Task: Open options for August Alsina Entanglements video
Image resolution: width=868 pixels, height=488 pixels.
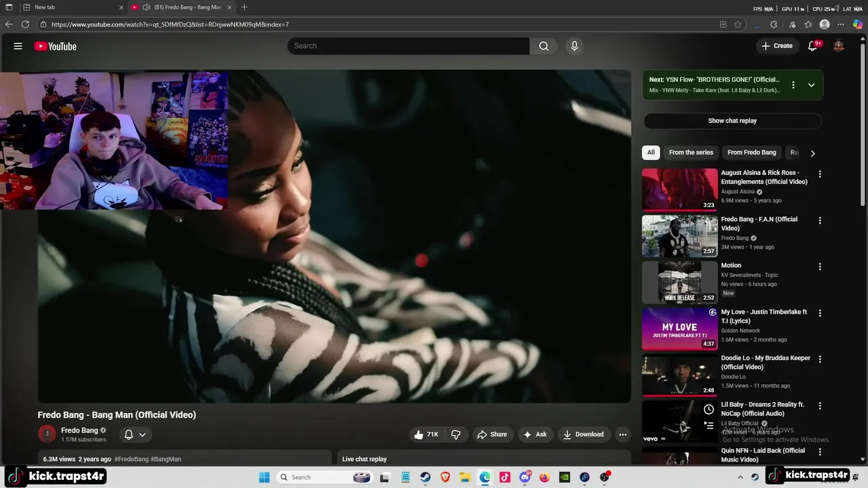Action: [820, 174]
